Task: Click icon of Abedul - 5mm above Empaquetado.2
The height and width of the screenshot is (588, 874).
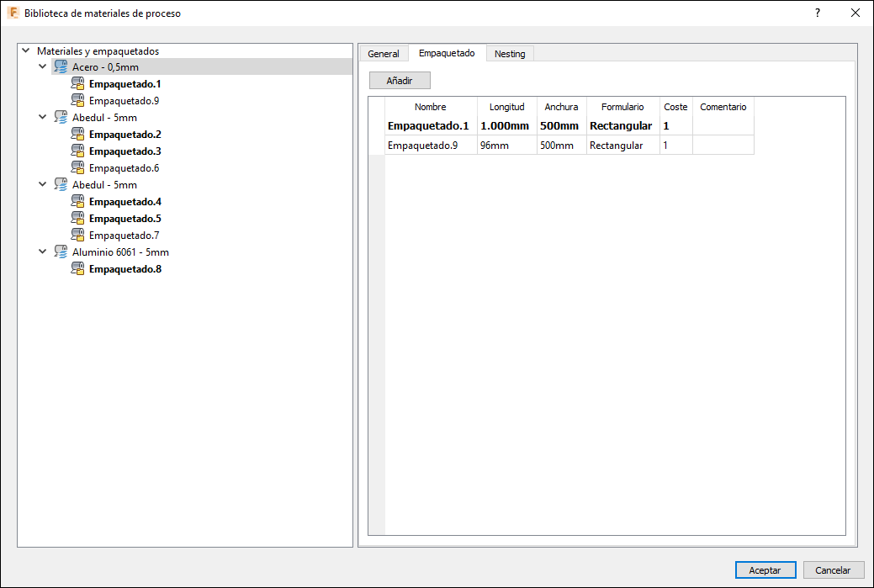Action: tap(61, 118)
